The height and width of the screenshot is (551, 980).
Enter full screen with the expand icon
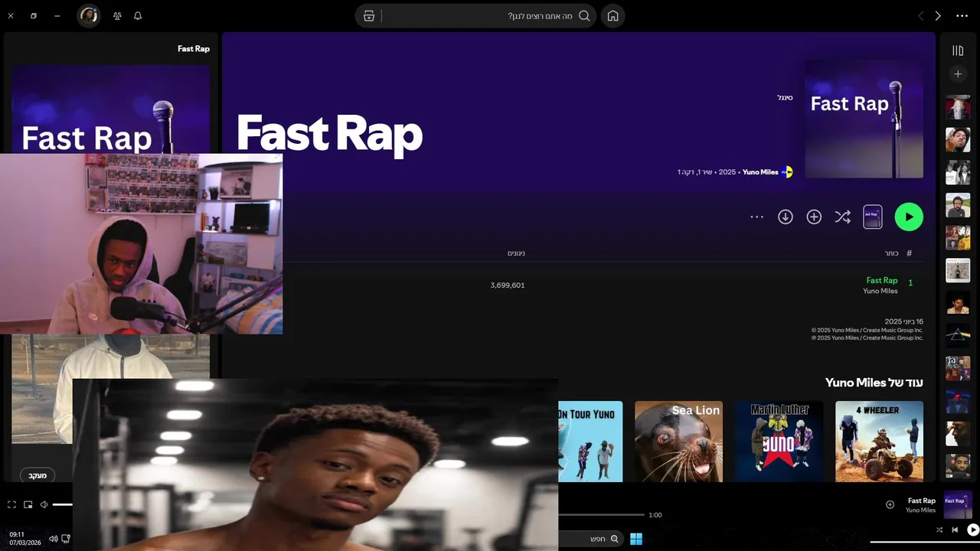[11, 504]
